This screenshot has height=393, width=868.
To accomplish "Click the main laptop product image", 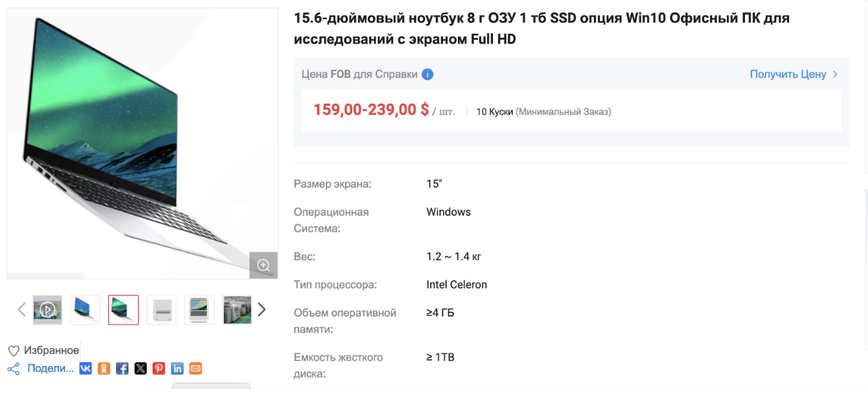I will tap(143, 143).
